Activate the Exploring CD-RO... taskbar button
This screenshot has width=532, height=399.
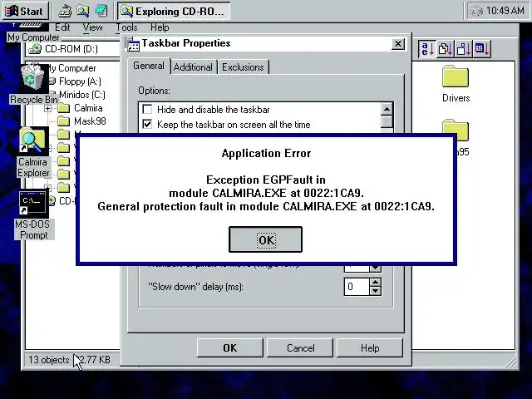tap(174, 11)
